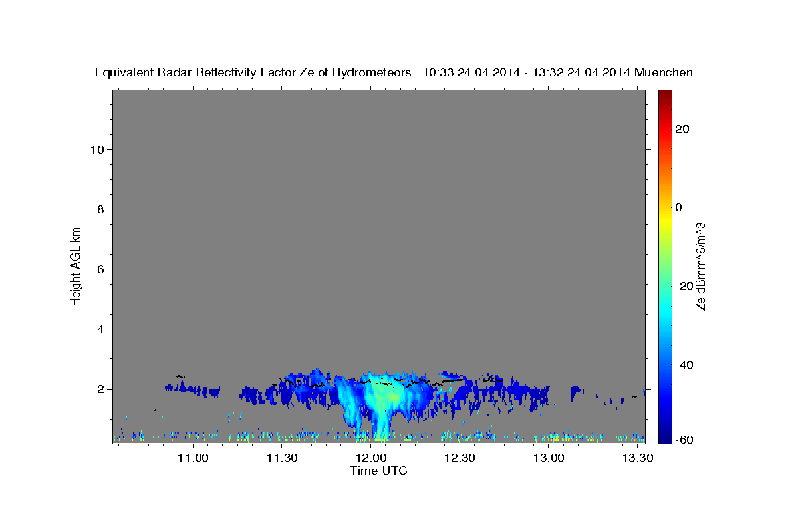Click the height tick label '4'
Image resolution: width=798 pixels, height=532 pixels.
click(x=100, y=329)
